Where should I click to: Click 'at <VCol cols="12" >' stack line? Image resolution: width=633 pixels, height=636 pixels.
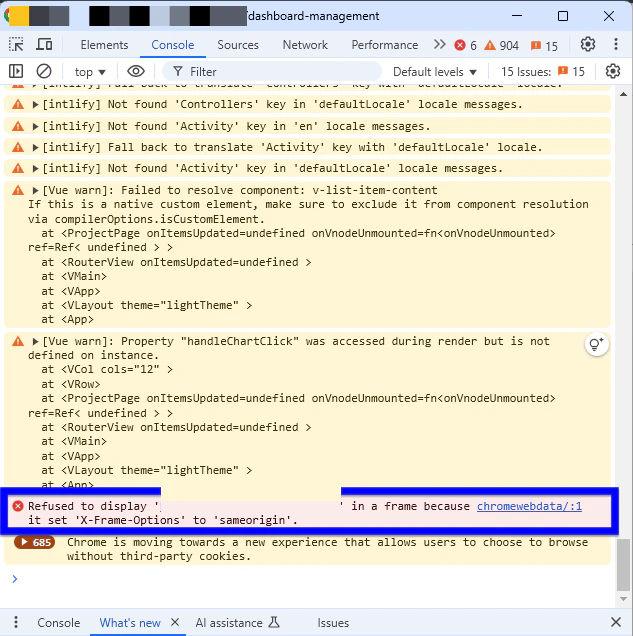coord(107,370)
